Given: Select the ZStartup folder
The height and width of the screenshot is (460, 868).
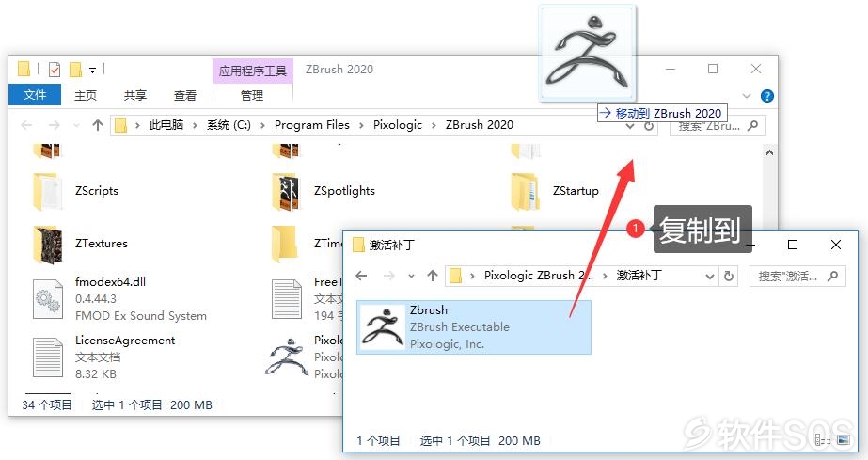Looking at the screenshot, I should [555, 191].
